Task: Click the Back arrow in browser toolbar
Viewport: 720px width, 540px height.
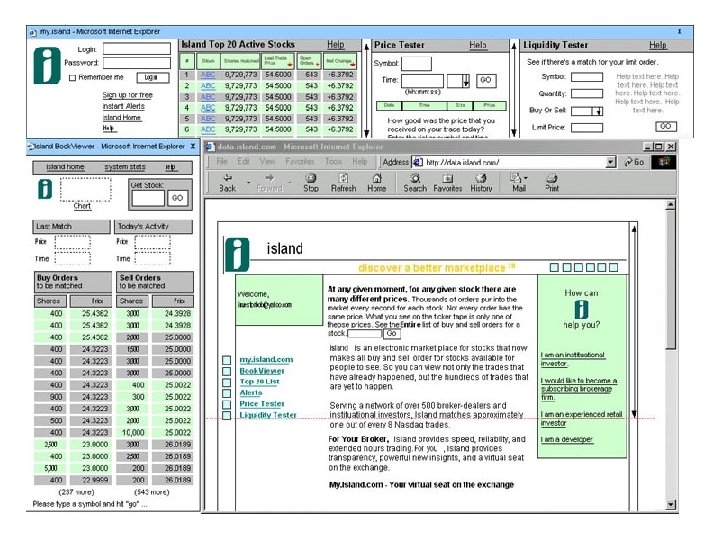Action: pos(227,178)
